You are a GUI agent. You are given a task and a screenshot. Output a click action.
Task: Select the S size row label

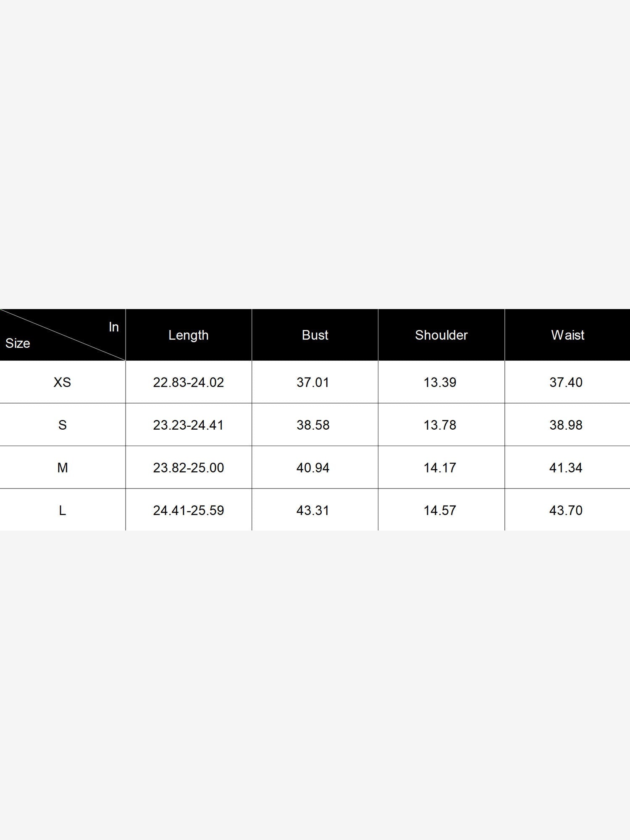pyautogui.click(x=62, y=425)
